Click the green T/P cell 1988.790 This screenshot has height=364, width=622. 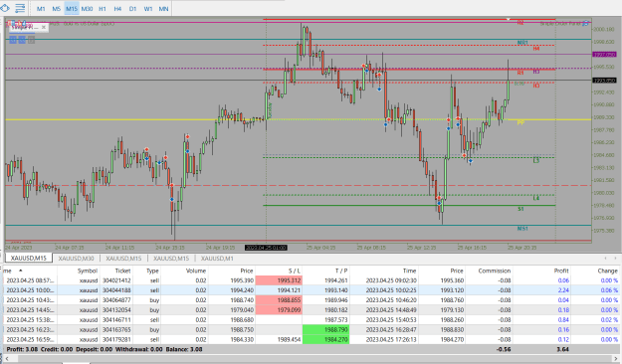click(325, 330)
